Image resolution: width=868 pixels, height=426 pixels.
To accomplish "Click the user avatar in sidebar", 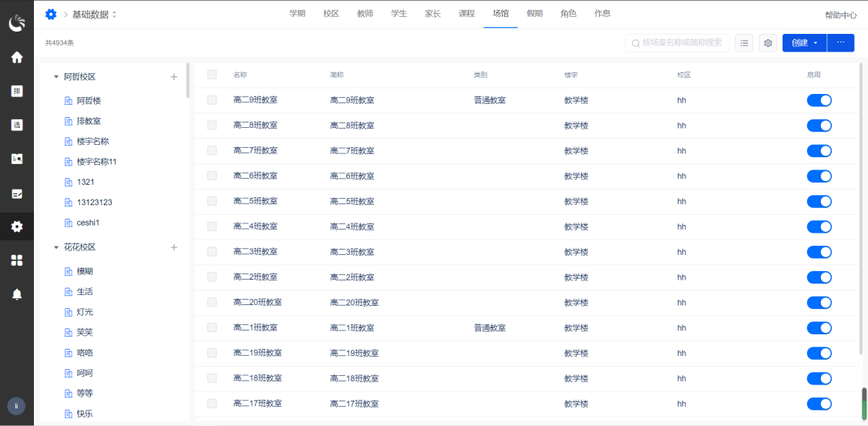I will coord(16,405).
